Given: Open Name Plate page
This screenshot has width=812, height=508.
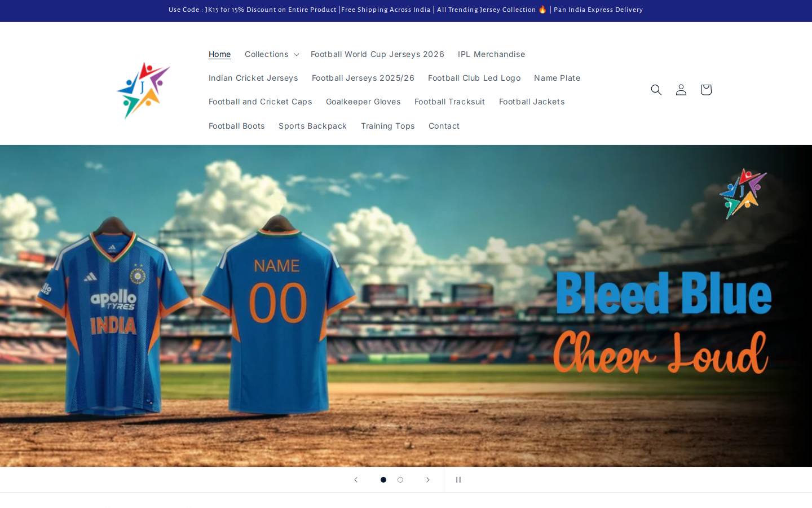Looking at the screenshot, I should (x=557, y=78).
